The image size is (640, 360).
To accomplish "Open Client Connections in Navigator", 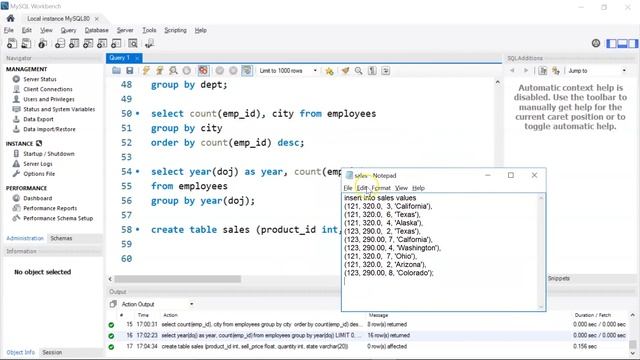I will pyautogui.click(x=48, y=89).
